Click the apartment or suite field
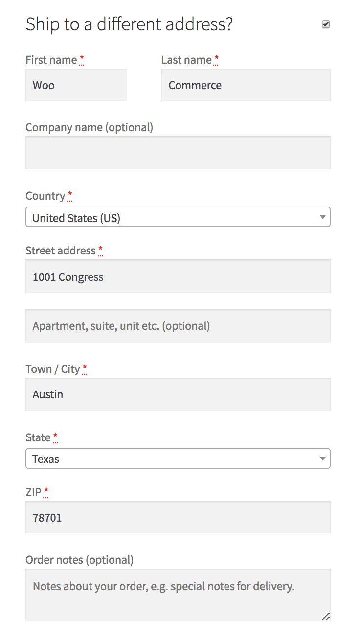 click(x=178, y=326)
